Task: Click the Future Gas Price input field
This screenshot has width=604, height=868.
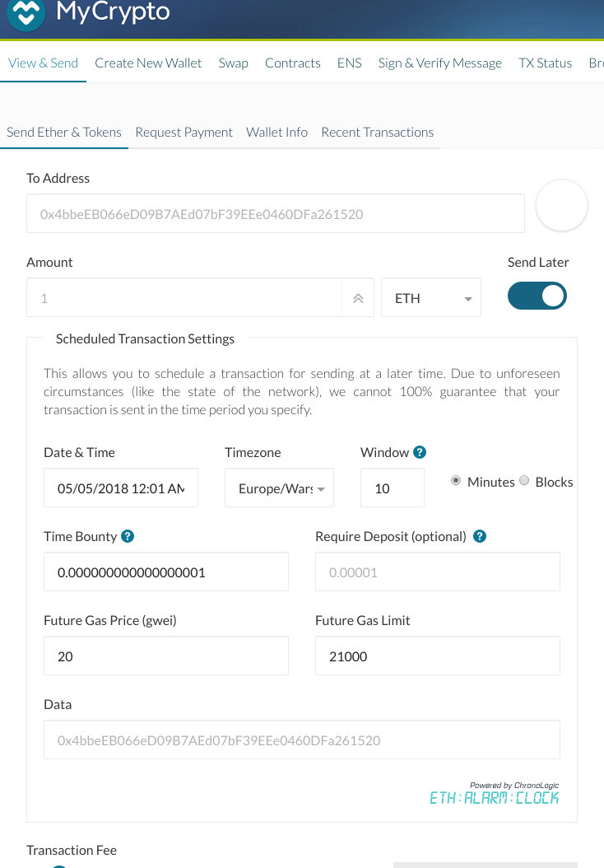Action: point(166,656)
